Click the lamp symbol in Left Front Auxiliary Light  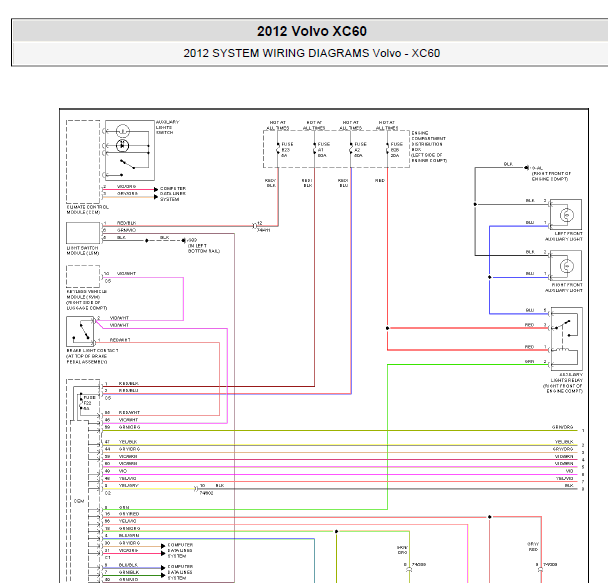pyautogui.click(x=567, y=215)
